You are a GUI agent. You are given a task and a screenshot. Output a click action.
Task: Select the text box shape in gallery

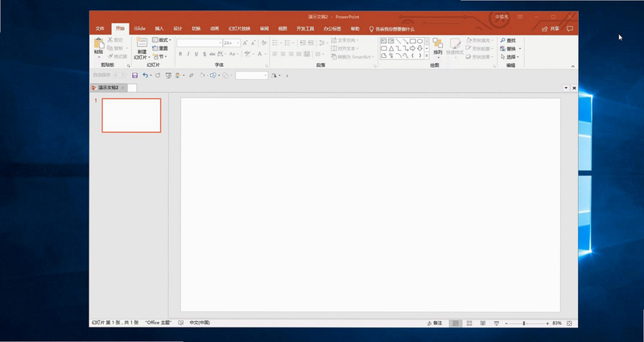384,41
